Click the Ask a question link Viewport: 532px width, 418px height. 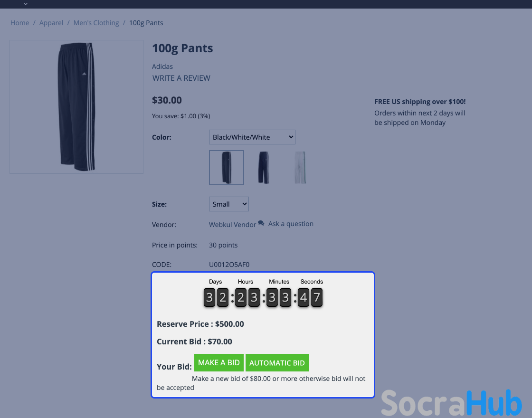291,224
